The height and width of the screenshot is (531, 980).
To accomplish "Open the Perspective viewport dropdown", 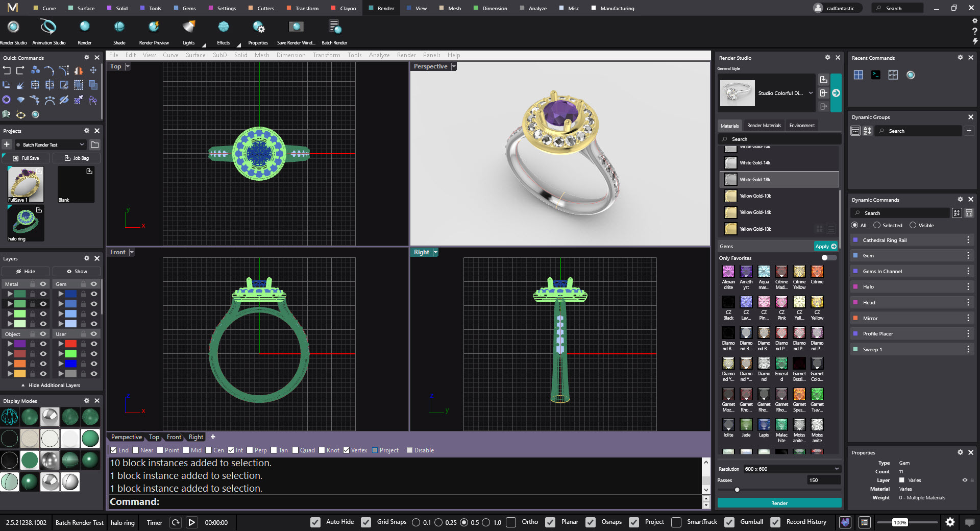I will (x=453, y=66).
